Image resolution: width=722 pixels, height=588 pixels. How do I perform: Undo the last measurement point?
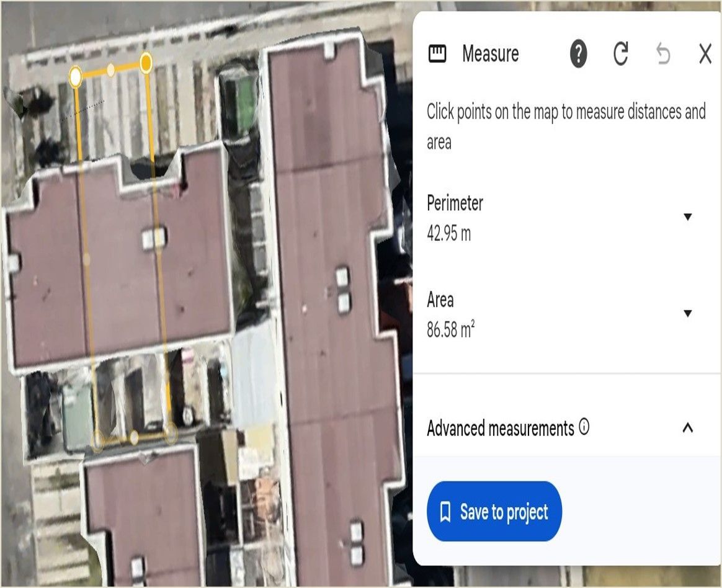click(662, 55)
